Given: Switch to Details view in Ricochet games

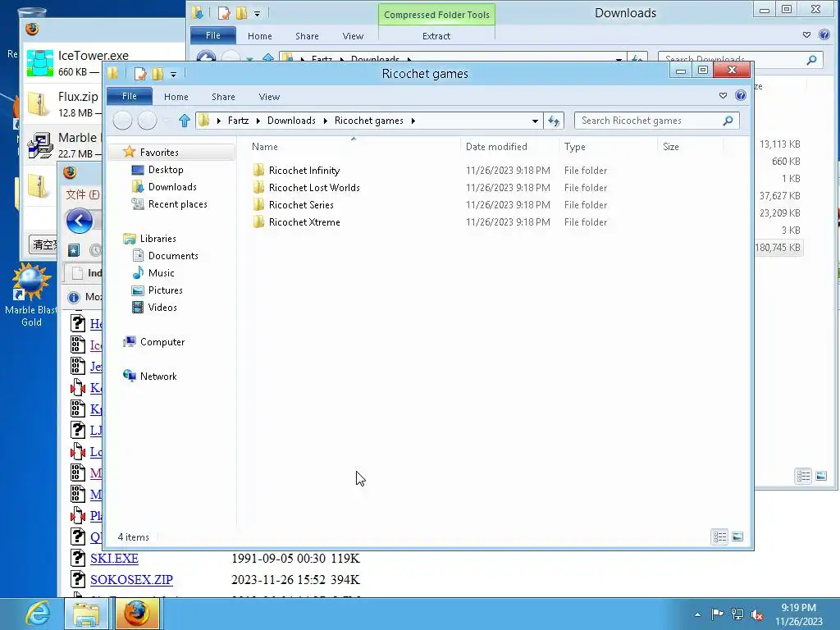Looking at the screenshot, I should coord(719,536).
